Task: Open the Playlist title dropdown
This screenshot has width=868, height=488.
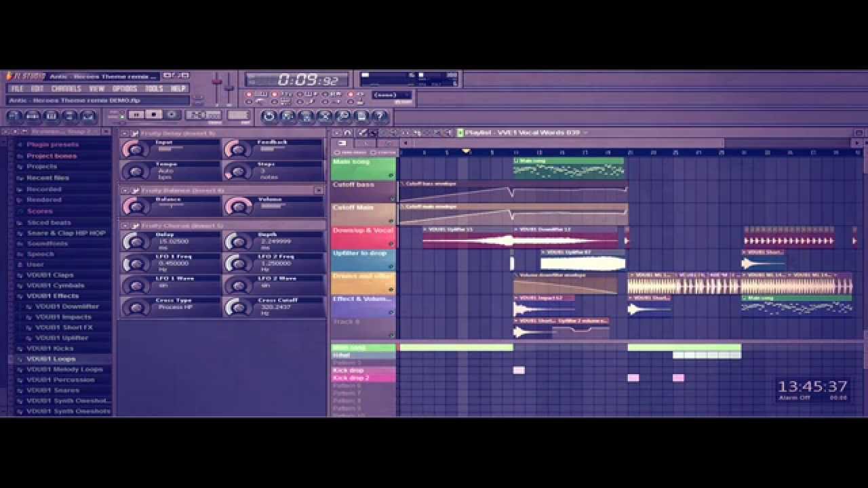Action: [x=586, y=133]
